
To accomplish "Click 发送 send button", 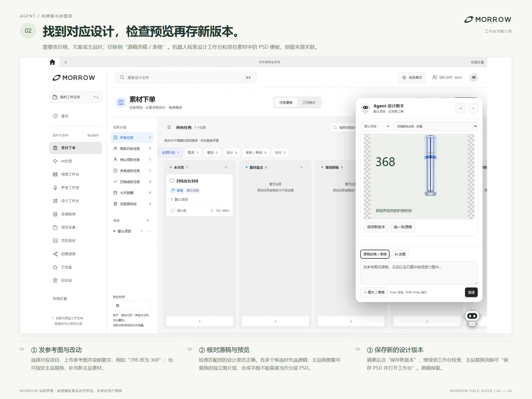I will (x=471, y=292).
